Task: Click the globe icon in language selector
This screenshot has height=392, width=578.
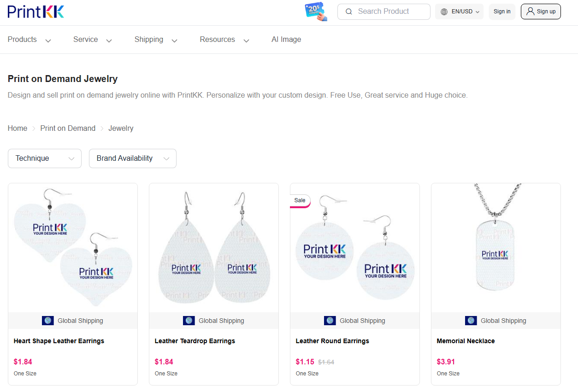Action: point(443,12)
